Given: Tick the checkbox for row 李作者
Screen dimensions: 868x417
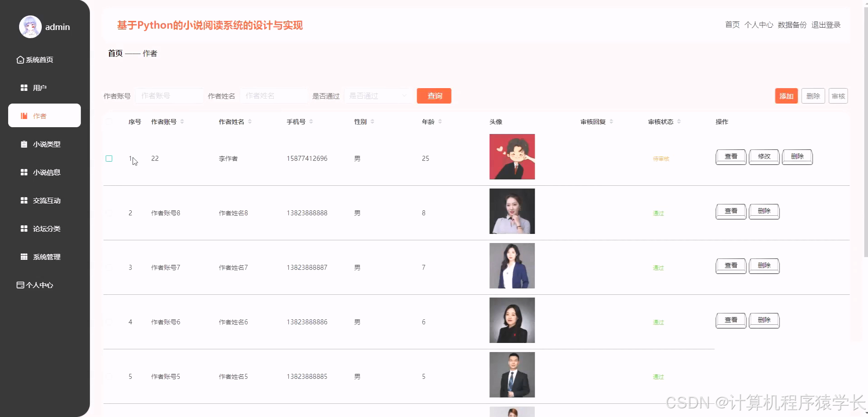Looking at the screenshot, I should coord(109,159).
